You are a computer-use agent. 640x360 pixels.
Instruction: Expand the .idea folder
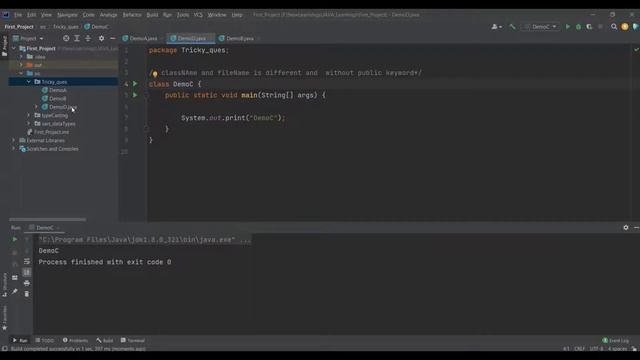(21, 57)
